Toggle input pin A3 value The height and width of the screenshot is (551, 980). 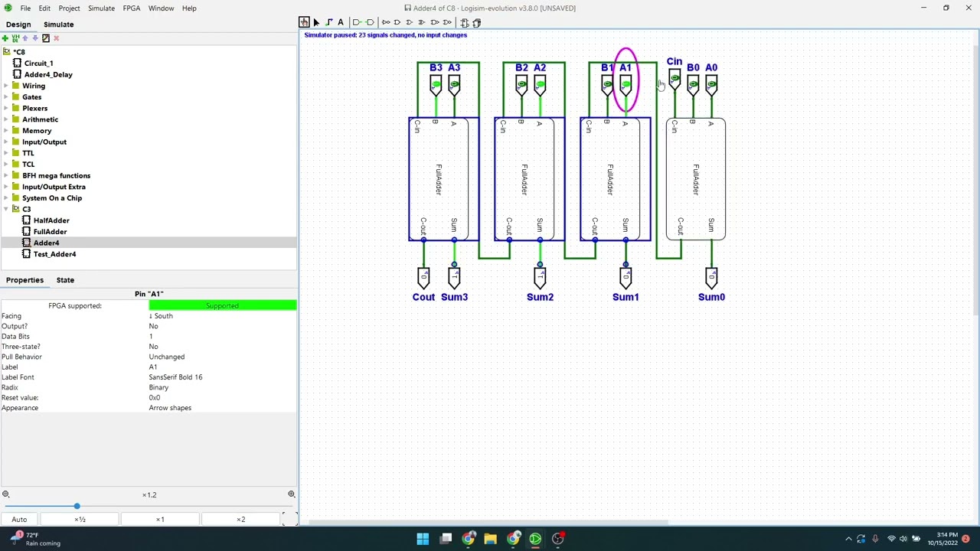click(454, 83)
